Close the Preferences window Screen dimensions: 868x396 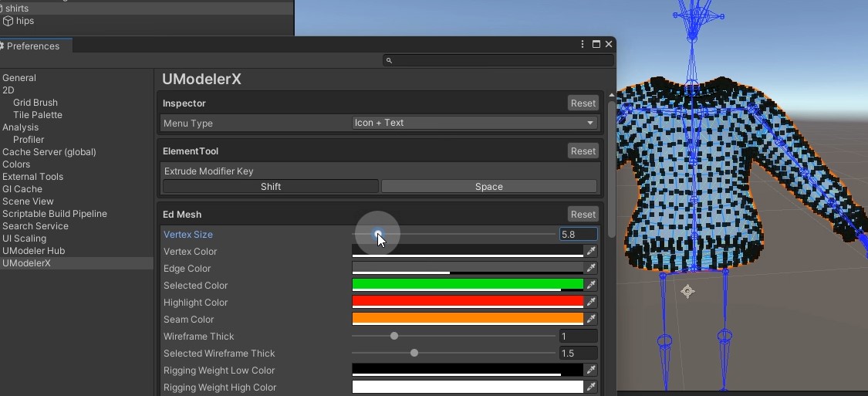point(609,44)
